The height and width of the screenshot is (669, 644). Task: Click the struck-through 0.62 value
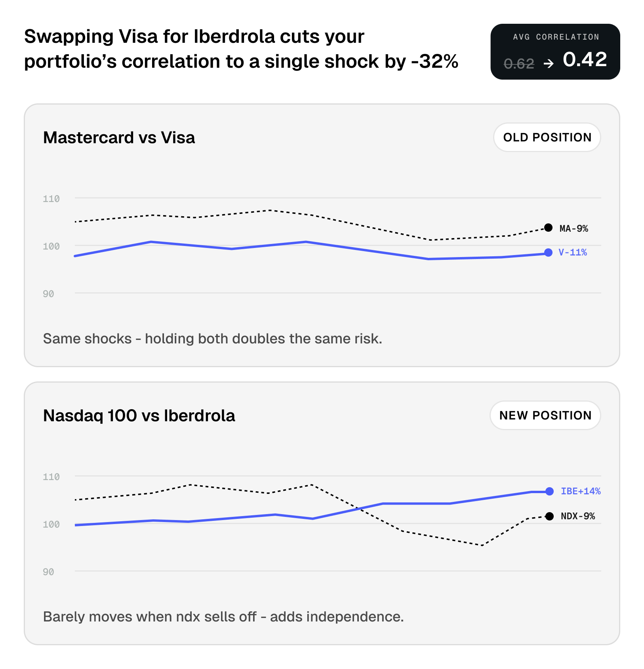click(519, 64)
